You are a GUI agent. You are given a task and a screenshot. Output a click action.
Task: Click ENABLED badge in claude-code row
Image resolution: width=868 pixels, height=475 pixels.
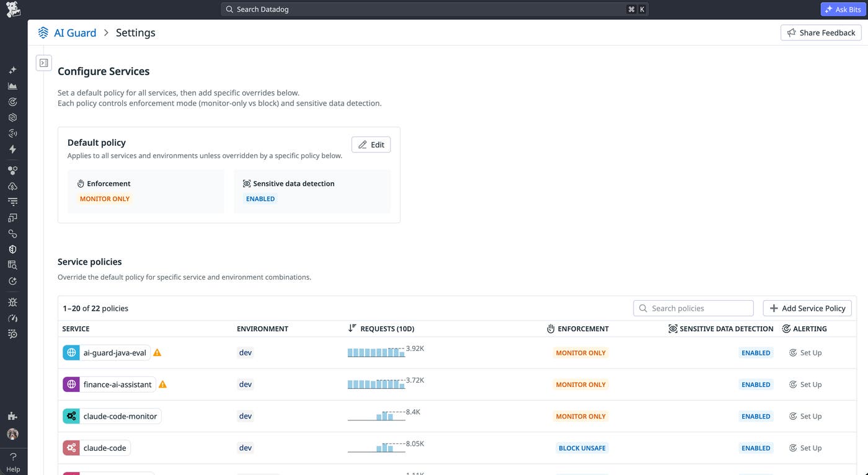click(x=756, y=448)
